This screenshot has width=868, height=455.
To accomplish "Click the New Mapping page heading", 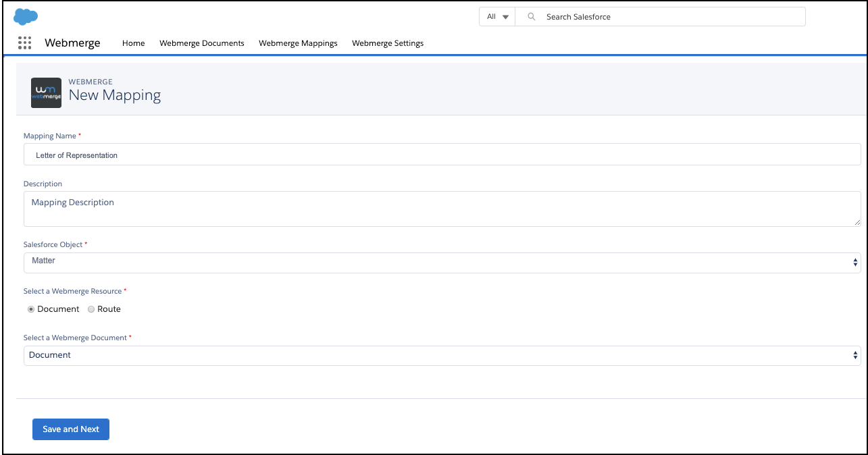I will pyautogui.click(x=115, y=95).
